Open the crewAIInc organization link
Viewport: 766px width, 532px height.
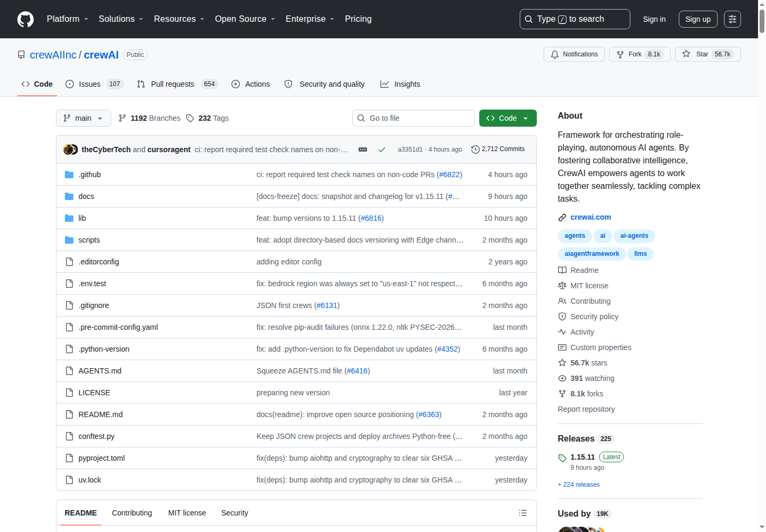click(x=53, y=55)
